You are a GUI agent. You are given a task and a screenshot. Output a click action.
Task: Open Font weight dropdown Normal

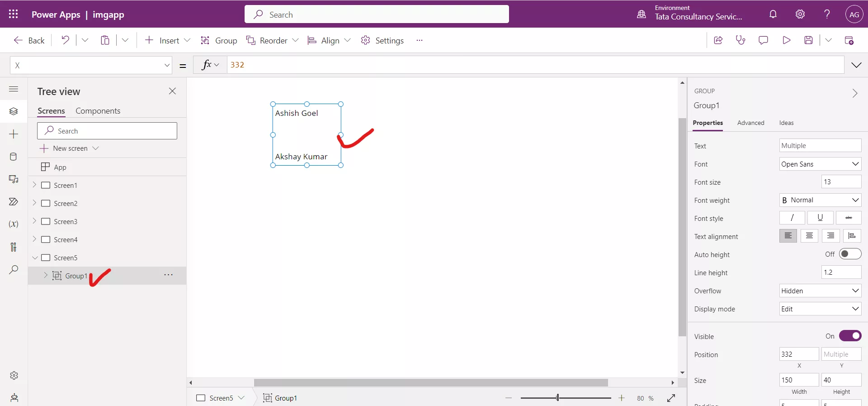(820, 200)
